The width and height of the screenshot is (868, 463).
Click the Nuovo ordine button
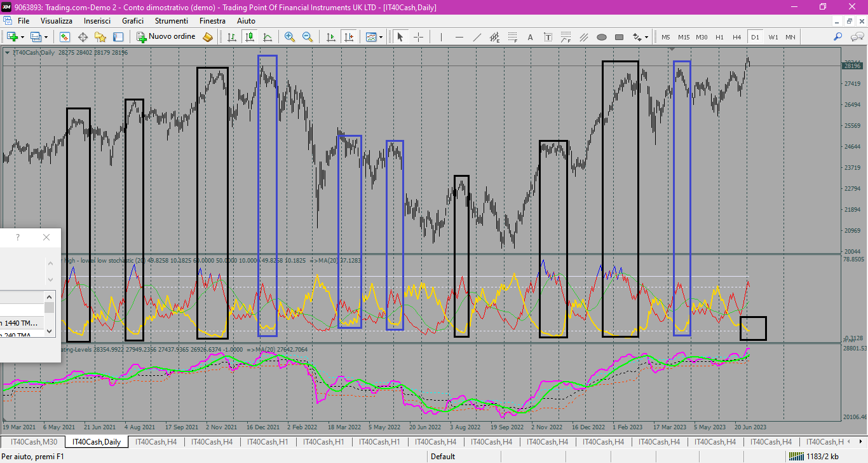coord(166,37)
